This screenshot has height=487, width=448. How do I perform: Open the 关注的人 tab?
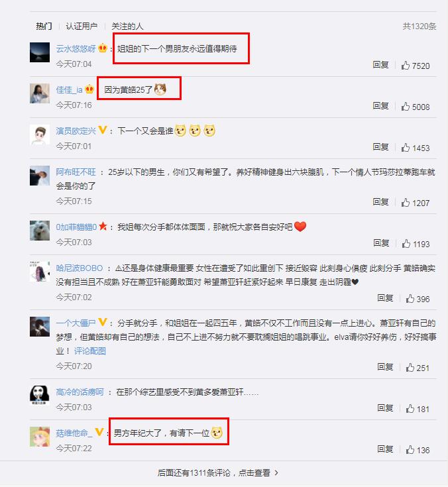click(x=127, y=26)
